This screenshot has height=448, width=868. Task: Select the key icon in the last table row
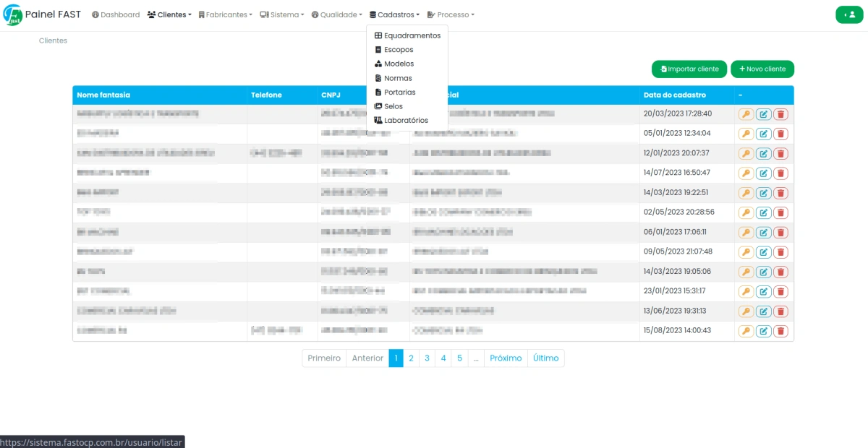(x=746, y=330)
